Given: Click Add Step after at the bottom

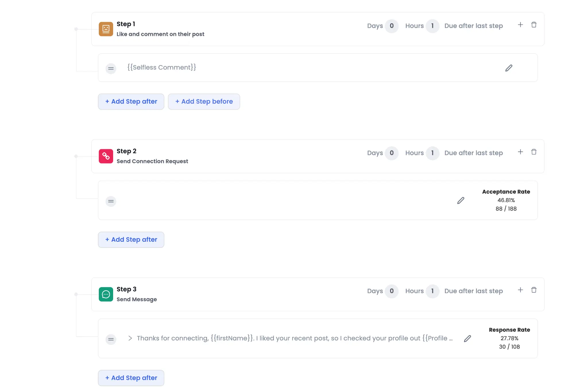Looking at the screenshot, I should (x=131, y=378).
